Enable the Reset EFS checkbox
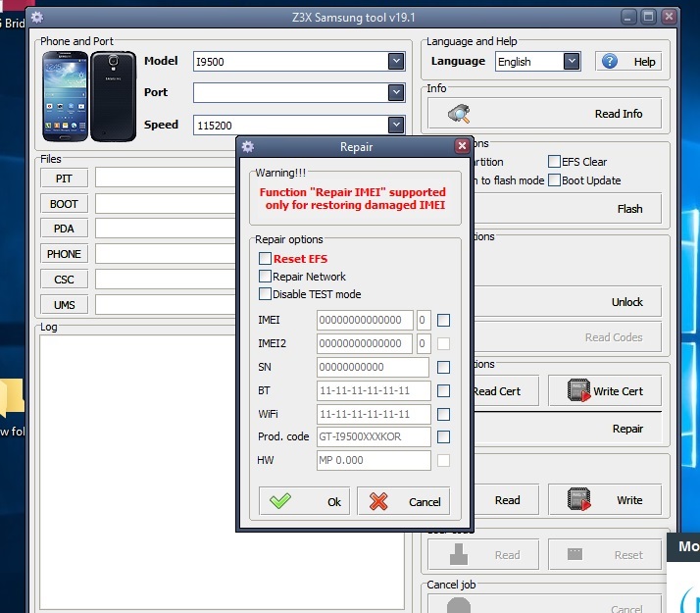Screen dimensions: 700x613 (x=265, y=259)
